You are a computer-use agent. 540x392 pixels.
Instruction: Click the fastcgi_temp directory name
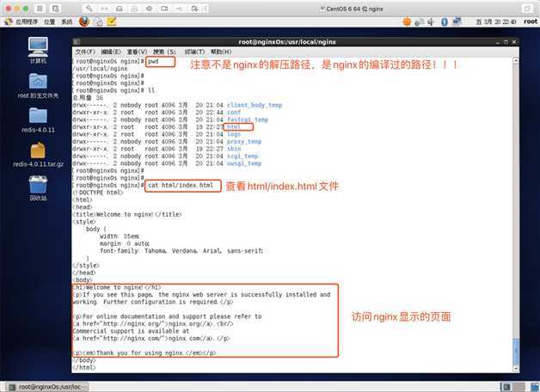[248, 119]
